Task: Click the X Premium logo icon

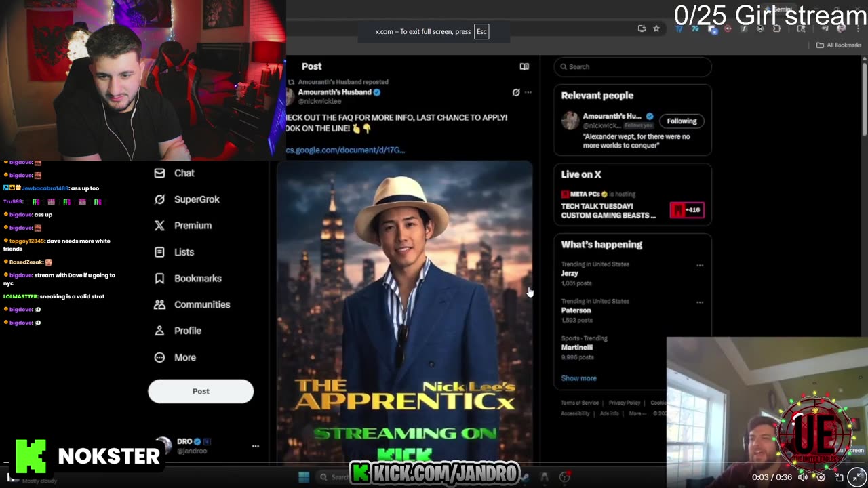Action: coord(159,226)
